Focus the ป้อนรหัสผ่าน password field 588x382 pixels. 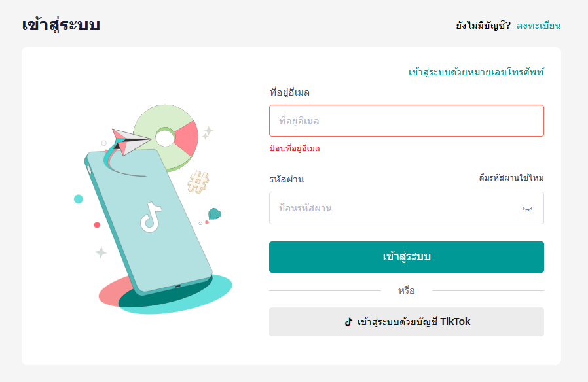[393, 209]
